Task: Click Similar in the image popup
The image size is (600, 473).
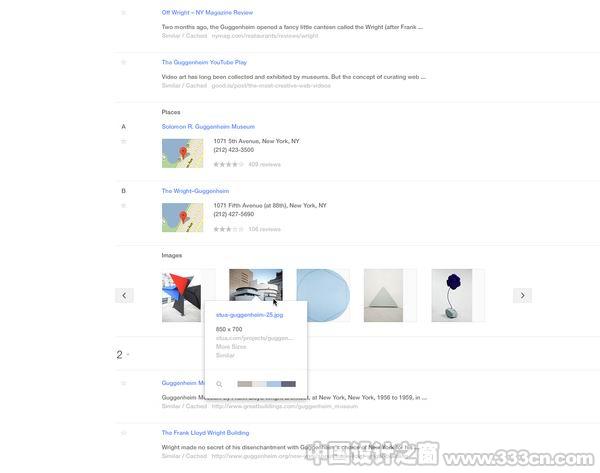Action: (x=225, y=355)
